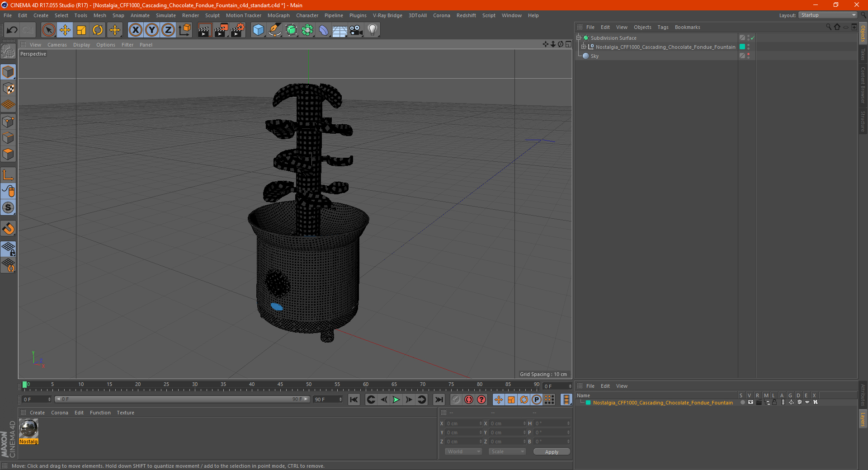This screenshot has height=470, width=868.
Task: Open the Redshift menu
Action: click(466, 15)
